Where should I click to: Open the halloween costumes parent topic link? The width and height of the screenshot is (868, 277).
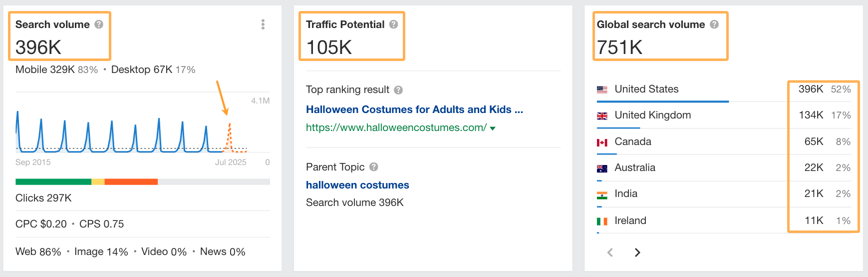pyautogui.click(x=357, y=185)
